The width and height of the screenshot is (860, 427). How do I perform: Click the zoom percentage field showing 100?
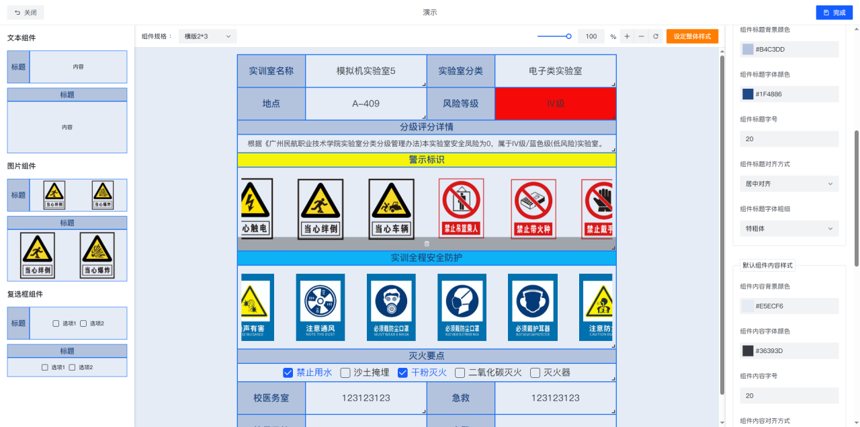pos(591,37)
